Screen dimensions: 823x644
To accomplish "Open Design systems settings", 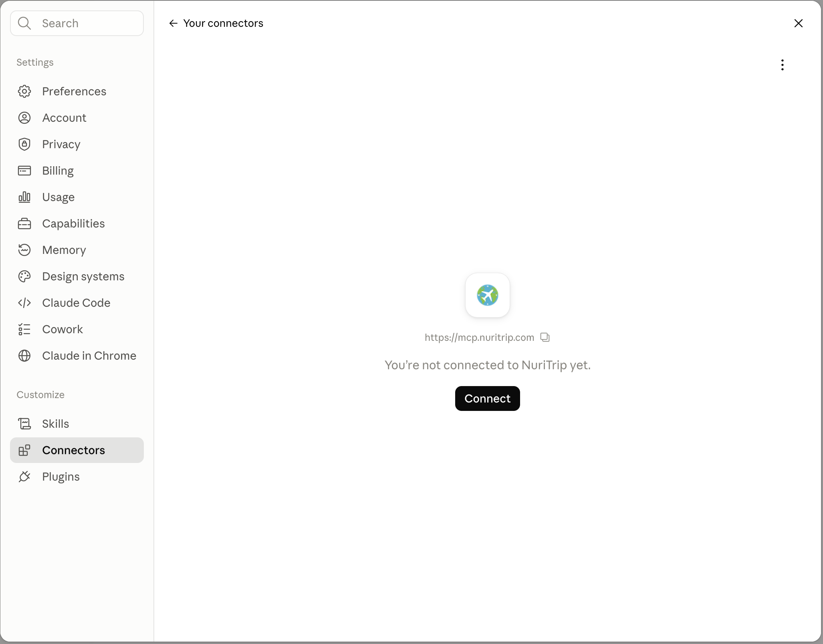I will pyautogui.click(x=77, y=276).
